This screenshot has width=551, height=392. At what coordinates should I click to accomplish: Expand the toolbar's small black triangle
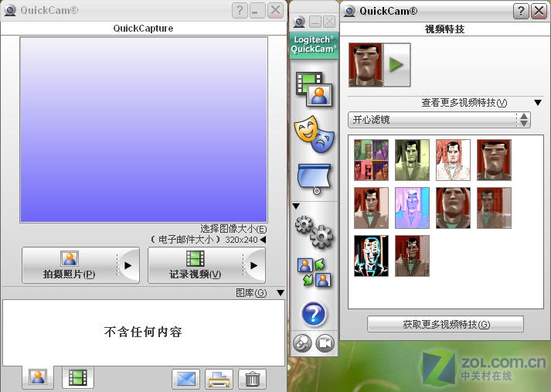tap(296, 206)
